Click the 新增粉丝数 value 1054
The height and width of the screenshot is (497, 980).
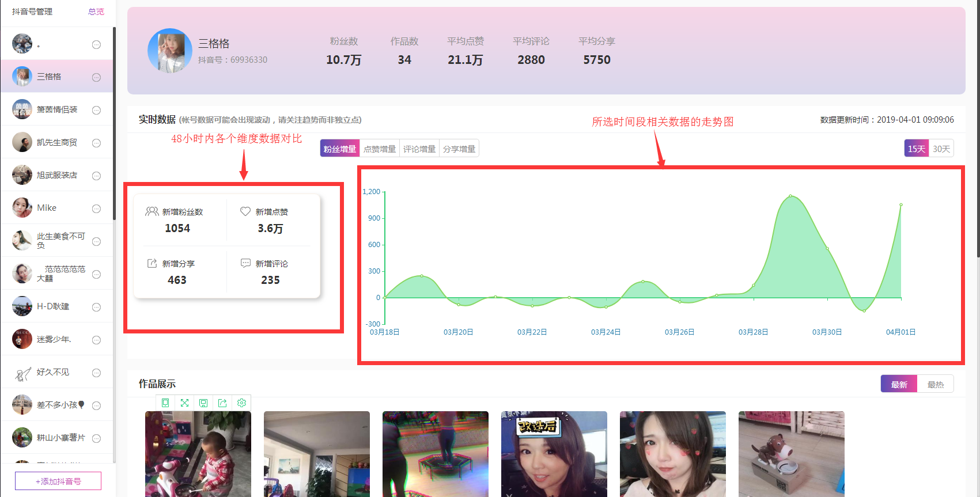tap(177, 228)
